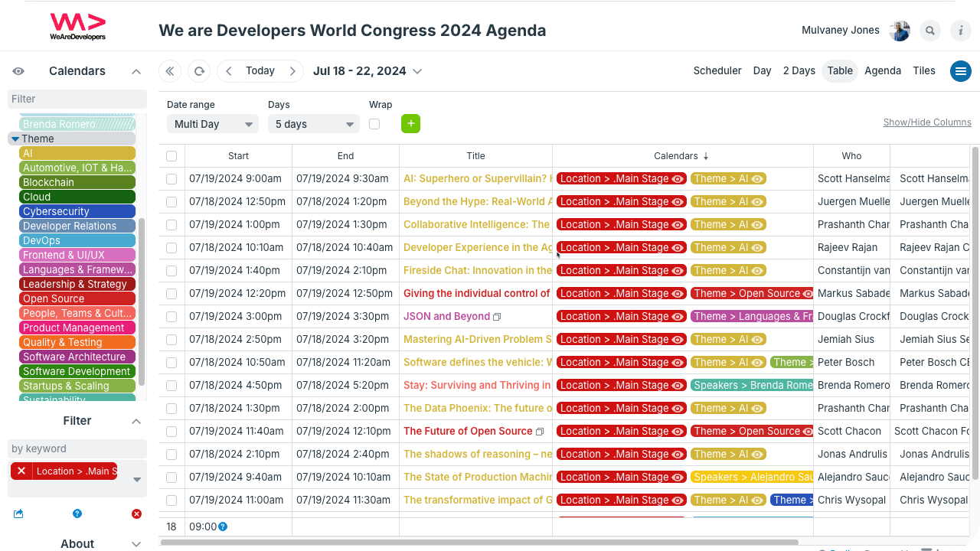Click the refresh calendar icon
Image resolution: width=980 pixels, height=551 pixels.
(199, 71)
